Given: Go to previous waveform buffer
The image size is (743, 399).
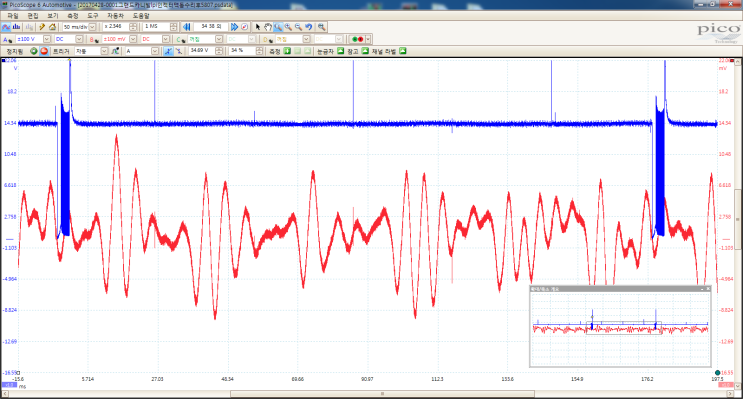Looking at the screenshot, I should [x=186, y=27].
